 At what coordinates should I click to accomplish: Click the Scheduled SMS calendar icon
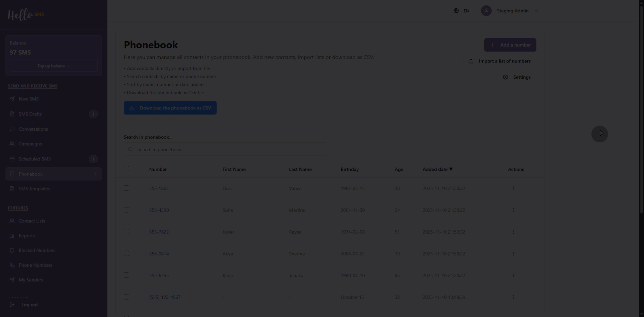pos(12,159)
